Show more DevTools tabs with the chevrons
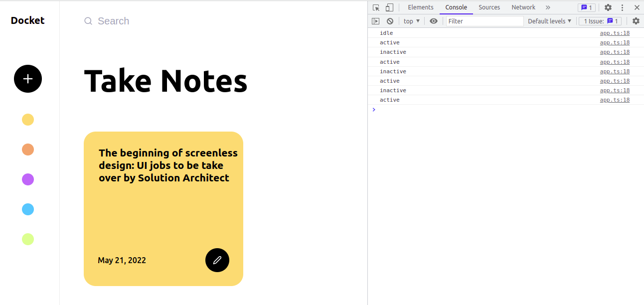The image size is (644, 305). click(548, 7)
